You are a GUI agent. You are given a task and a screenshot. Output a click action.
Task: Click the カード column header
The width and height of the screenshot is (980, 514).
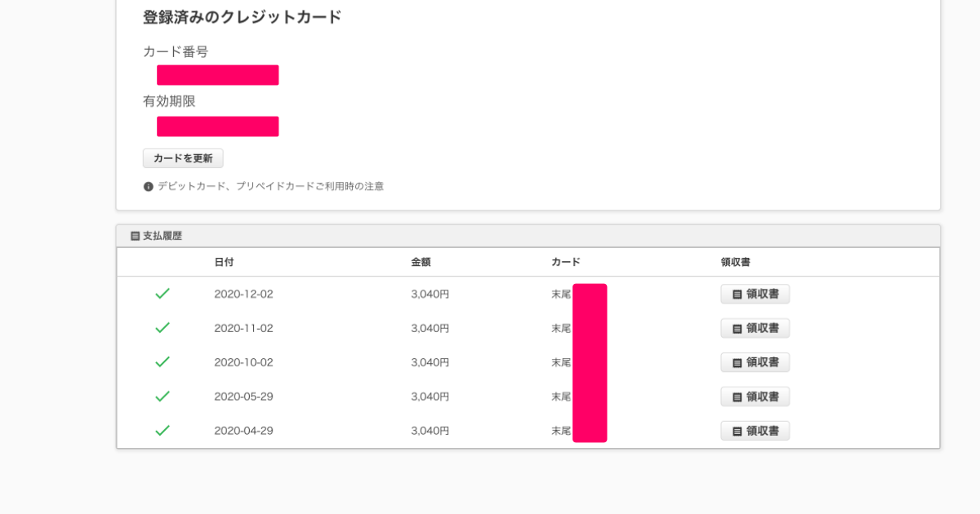click(x=566, y=262)
